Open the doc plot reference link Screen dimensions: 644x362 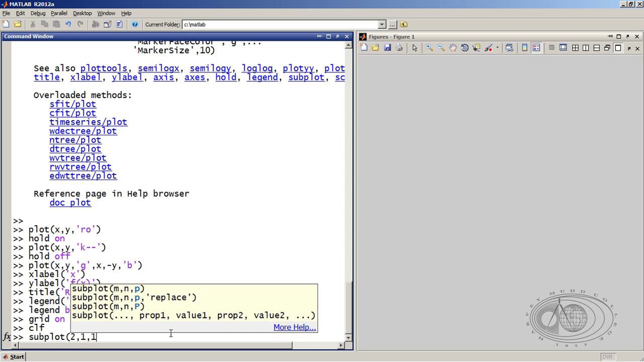pos(70,202)
